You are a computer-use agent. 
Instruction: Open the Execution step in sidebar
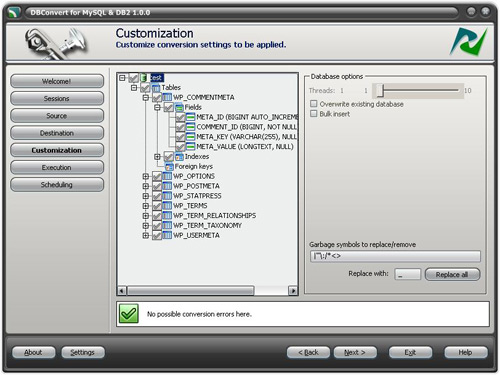(x=57, y=167)
